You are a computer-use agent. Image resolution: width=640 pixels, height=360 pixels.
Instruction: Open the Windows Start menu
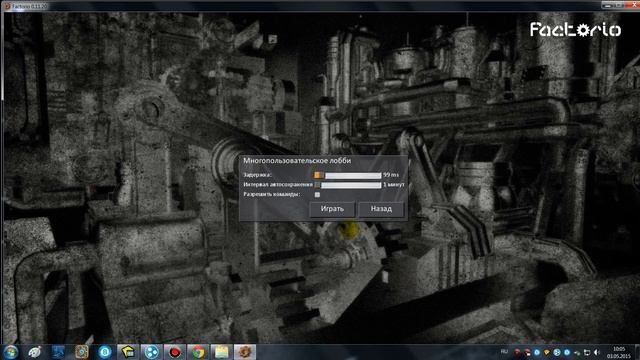click(x=11, y=352)
